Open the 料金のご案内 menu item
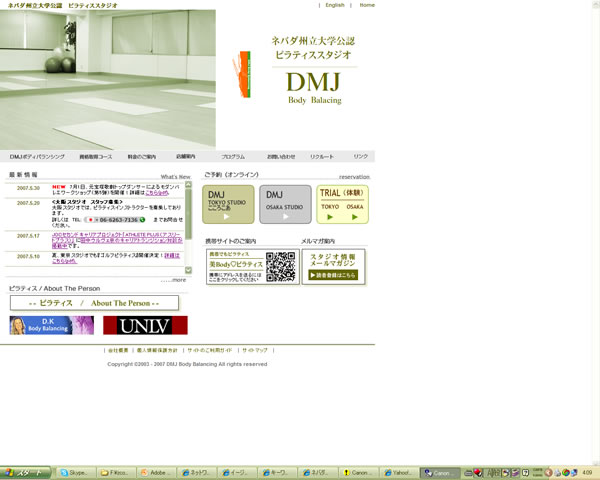 pyautogui.click(x=142, y=157)
